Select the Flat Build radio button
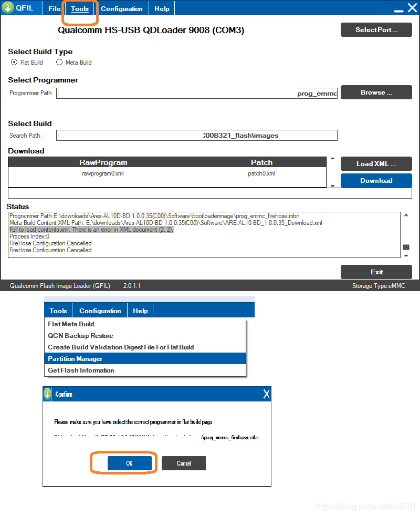420x516 pixels. tap(14, 62)
